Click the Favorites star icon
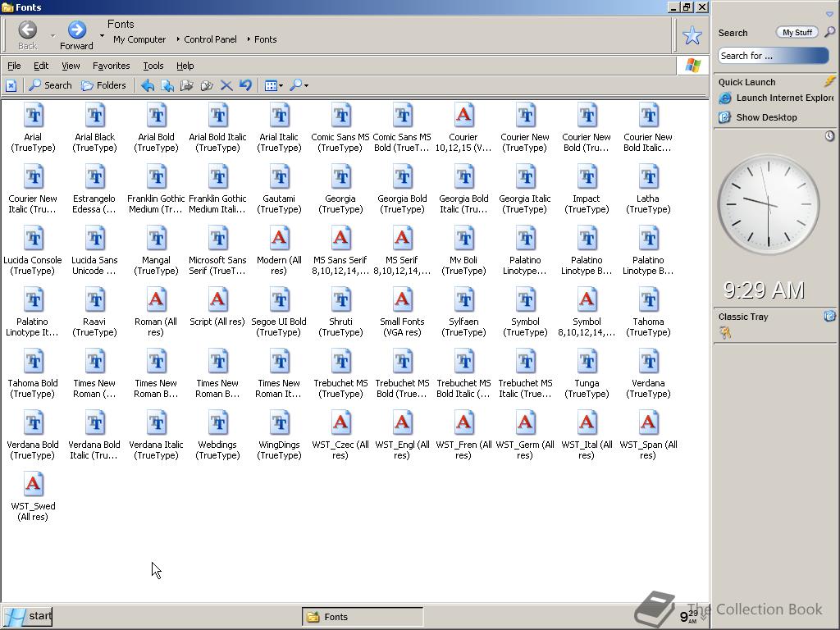Screen dimensions: 840x630 point(692,35)
